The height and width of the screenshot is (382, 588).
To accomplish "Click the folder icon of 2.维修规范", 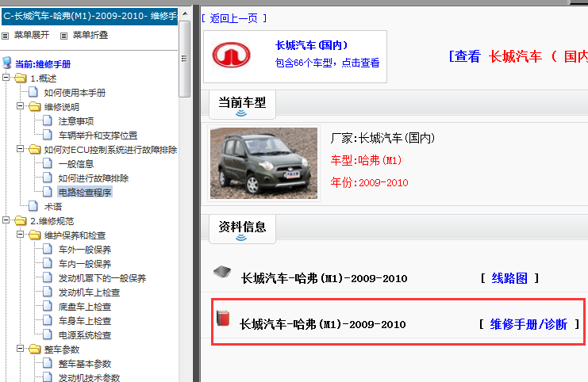I will [21, 220].
